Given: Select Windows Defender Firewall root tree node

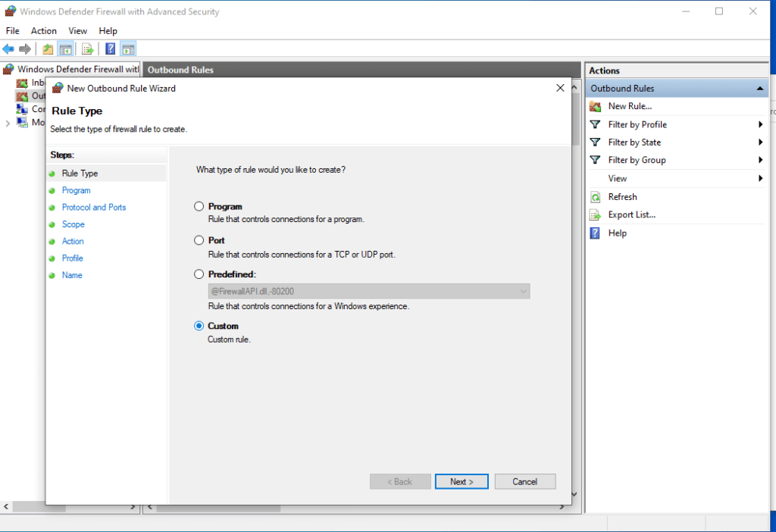Looking at the screenshot, I should (x=78, y=69).
